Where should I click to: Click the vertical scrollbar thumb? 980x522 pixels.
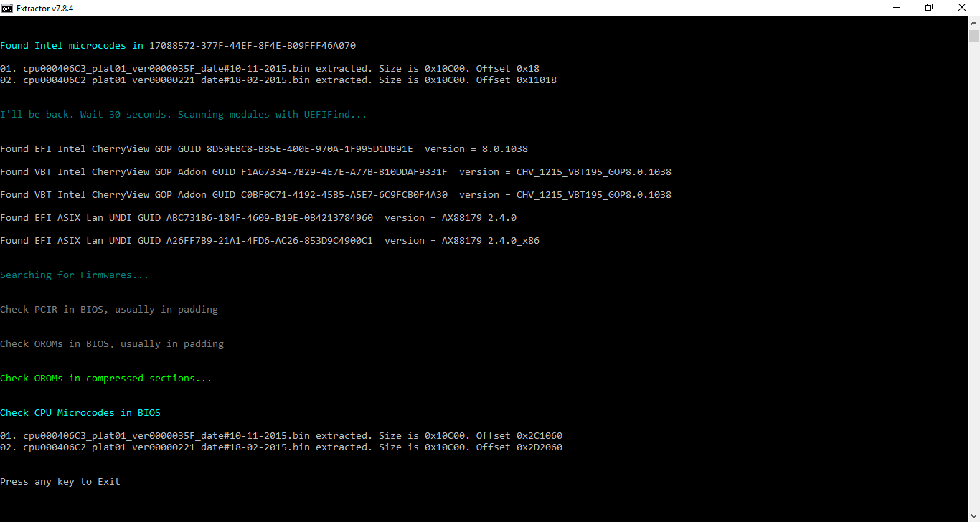click(x=974, y=37)
